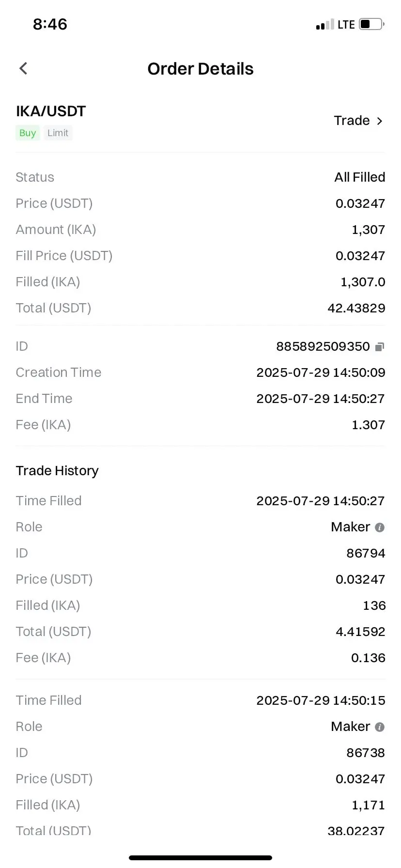This screenshot has height=868, width=401.
Task: Tap the LTE signal strength indicator
Action: point(325,24)
